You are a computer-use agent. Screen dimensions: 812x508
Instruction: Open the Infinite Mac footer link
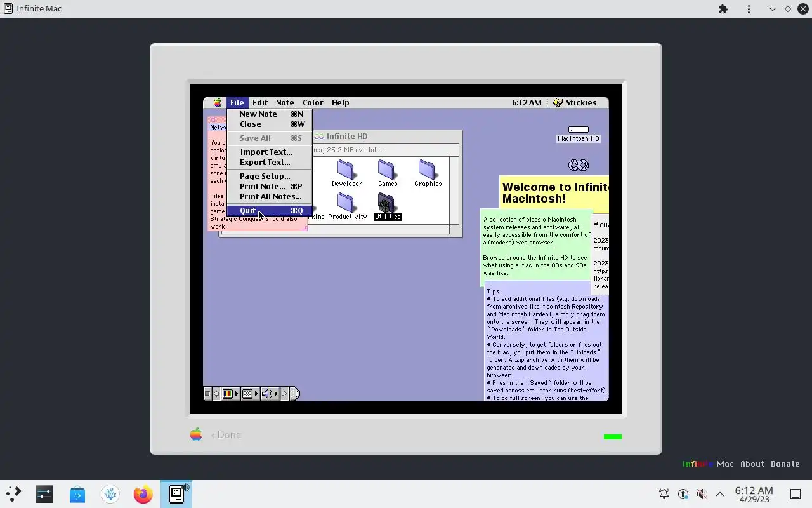click(708, 464)
